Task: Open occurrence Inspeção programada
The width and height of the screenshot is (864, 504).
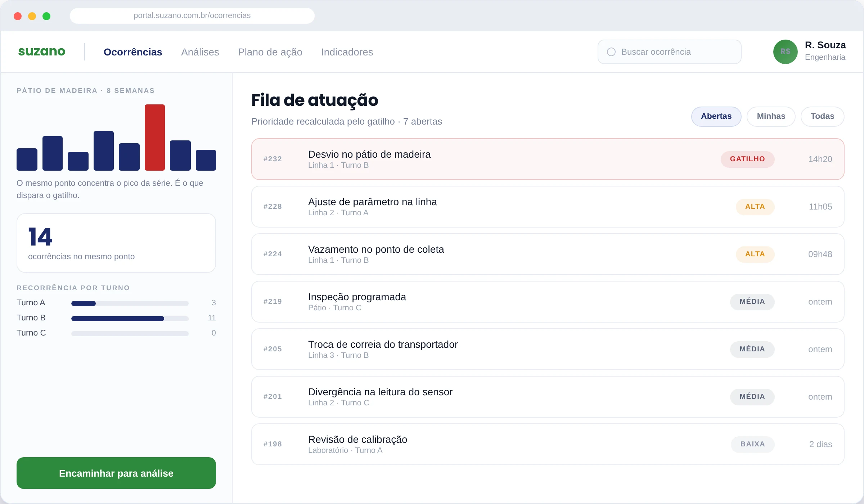Action: click(548, 302)
